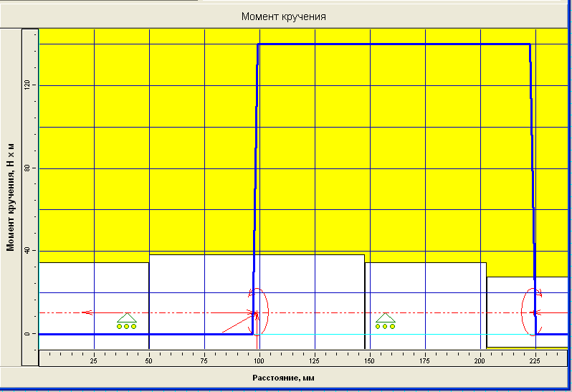Image resolution: width=572 pixels, height=392 pixels.
Task: Click the x-axis tick label 75
Action: tap(204, 361)
